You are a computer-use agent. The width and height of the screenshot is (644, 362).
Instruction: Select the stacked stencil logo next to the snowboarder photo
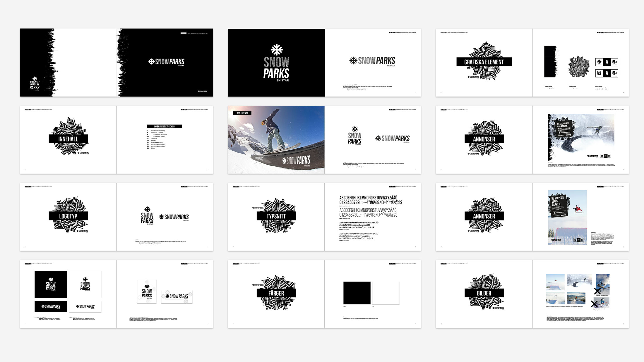click(355, 136)
